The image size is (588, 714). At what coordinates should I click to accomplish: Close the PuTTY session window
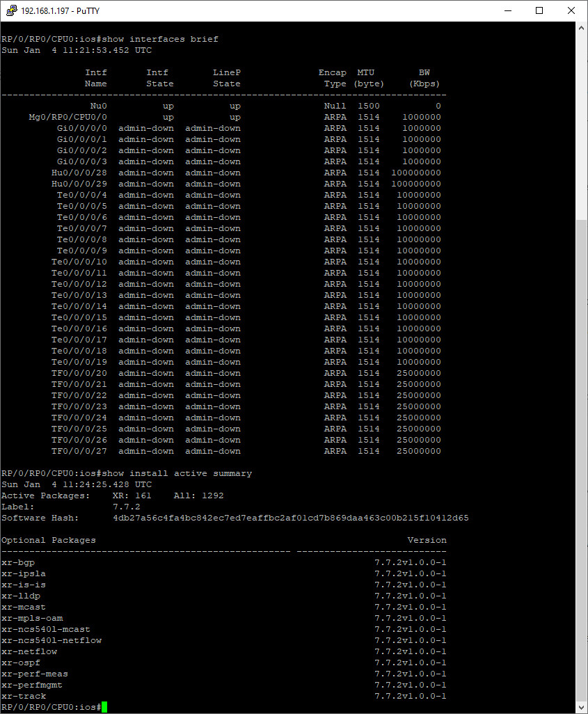pyautogui.click(x=571, y=10)
